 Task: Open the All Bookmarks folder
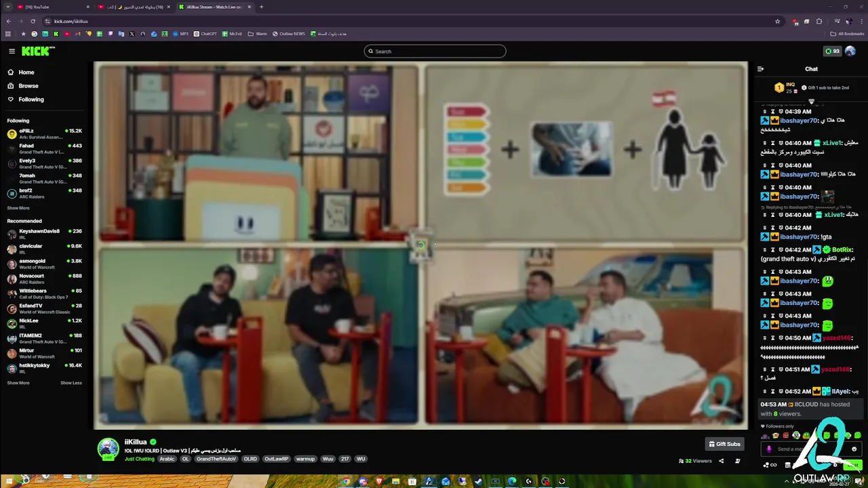pyautogui.click(x=848, y=33)
